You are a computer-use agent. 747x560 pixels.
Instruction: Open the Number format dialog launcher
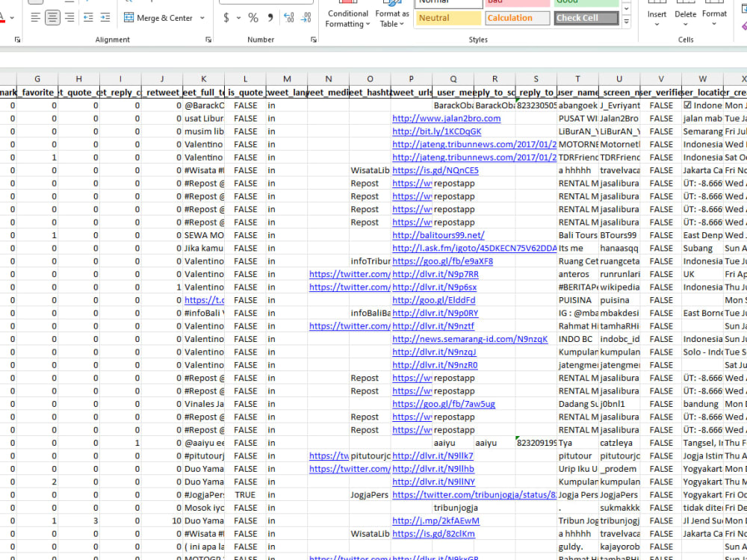[x=314, y=40]
